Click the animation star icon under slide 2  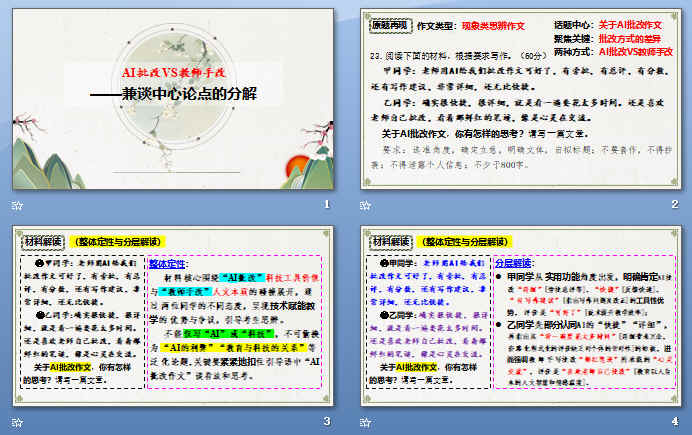(x=365, y=205)
